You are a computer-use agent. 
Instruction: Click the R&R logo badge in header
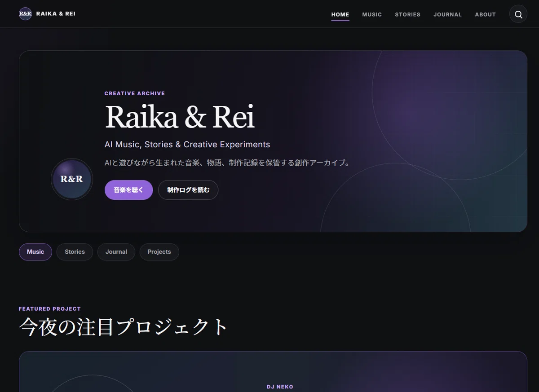[x=25, y=14]
